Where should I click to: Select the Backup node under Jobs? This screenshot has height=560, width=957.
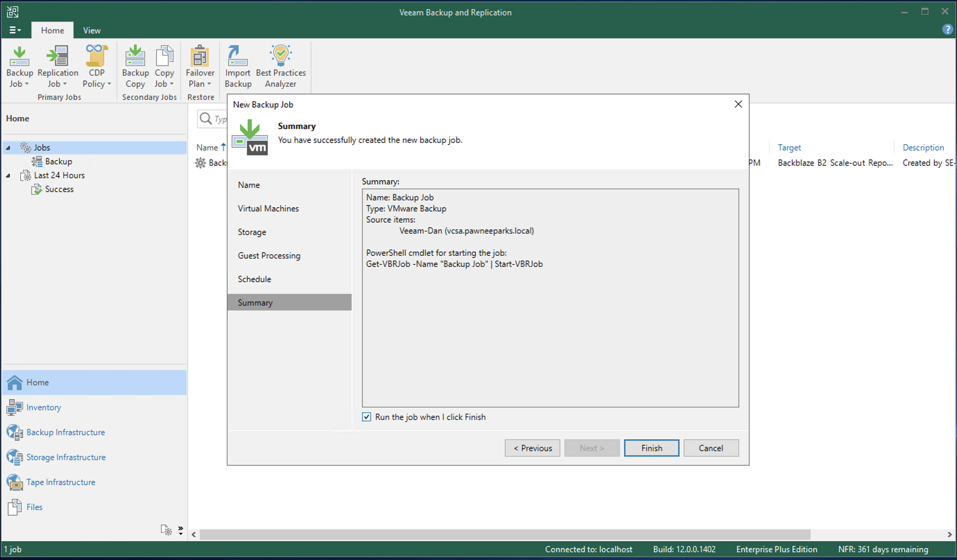[x=59, y=161]
